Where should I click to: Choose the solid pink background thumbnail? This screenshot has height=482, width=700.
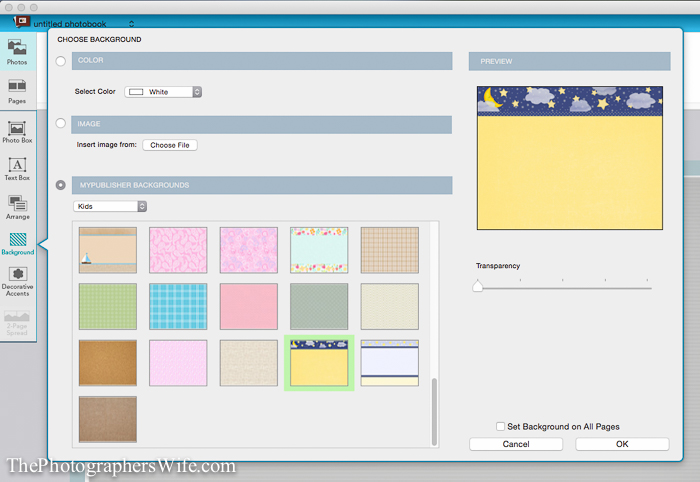(249, 307)
